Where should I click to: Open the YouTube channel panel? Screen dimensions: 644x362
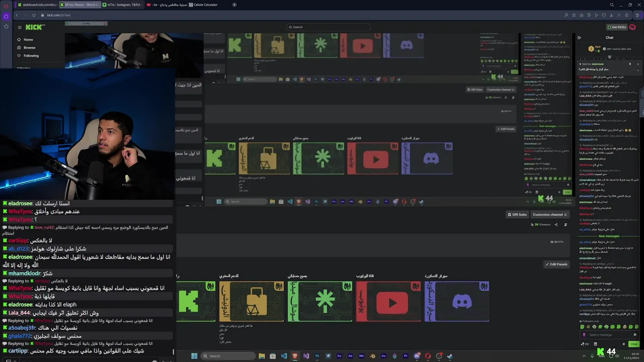[x=388, y=301]
